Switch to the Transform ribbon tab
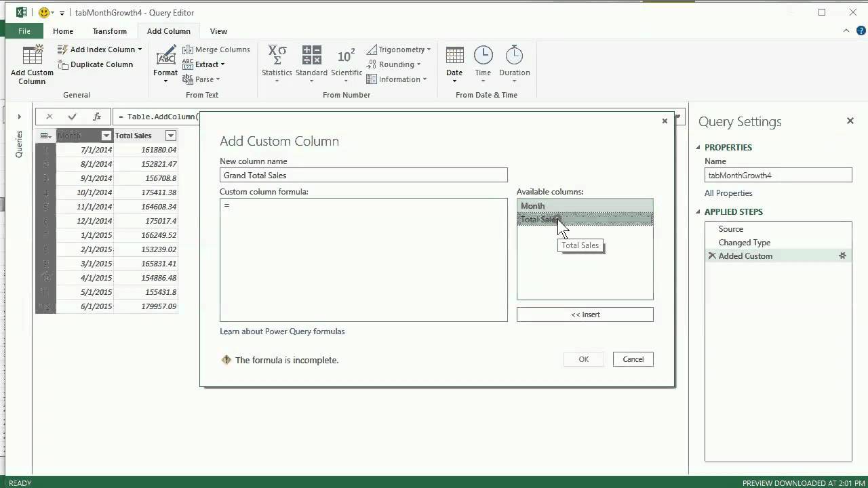 [x=109, y=31]
